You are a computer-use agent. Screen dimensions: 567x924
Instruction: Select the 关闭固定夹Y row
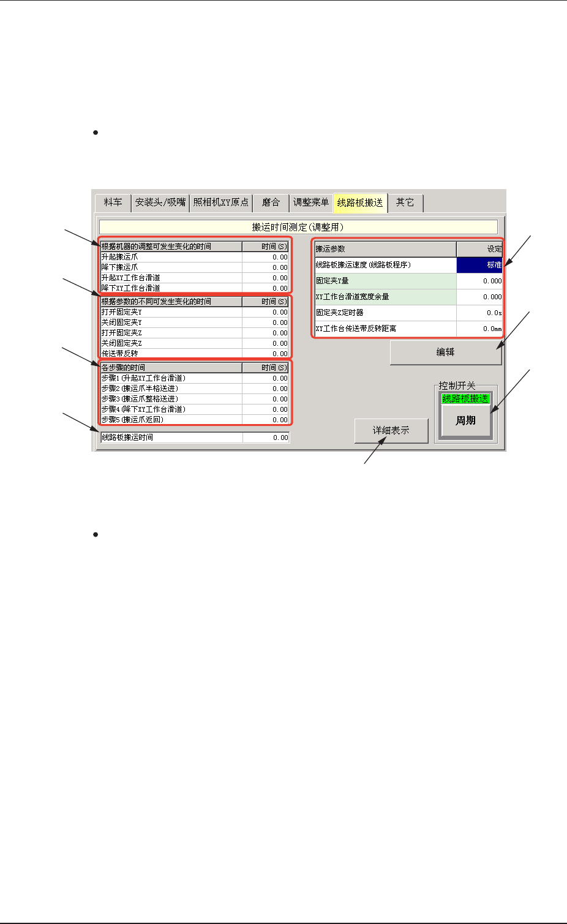pyautogui.click(x=195, y=322)
